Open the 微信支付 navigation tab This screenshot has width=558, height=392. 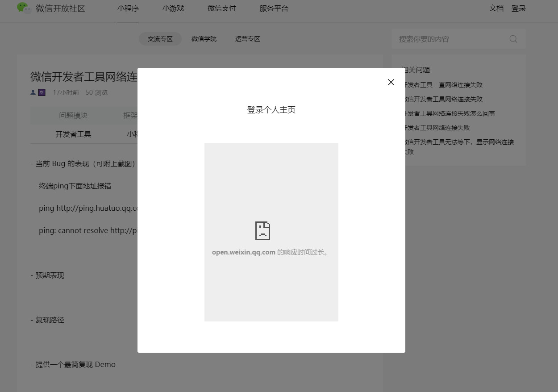click(x=222, y=8)
